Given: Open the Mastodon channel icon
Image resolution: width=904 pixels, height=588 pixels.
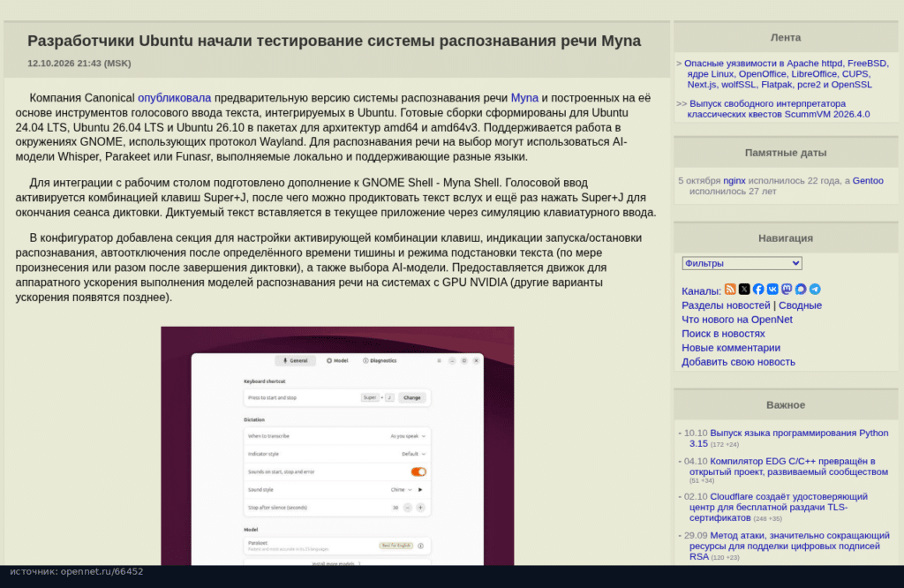Looking at the screenshot, I should coord(787,290).
